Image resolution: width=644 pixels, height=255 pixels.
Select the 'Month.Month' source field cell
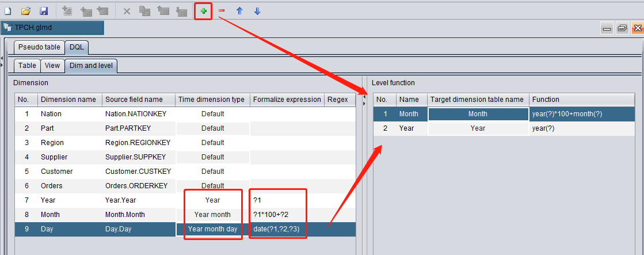point(138,214)
